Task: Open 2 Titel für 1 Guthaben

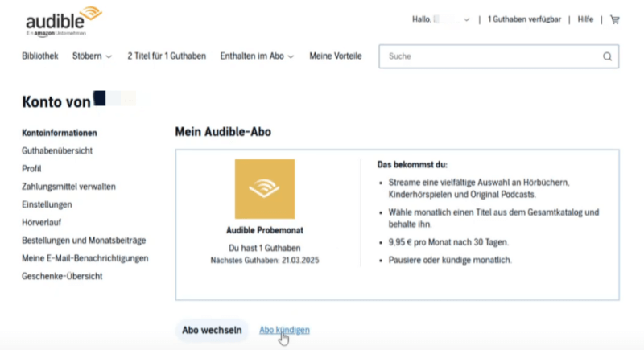Action: coord(167,56)
